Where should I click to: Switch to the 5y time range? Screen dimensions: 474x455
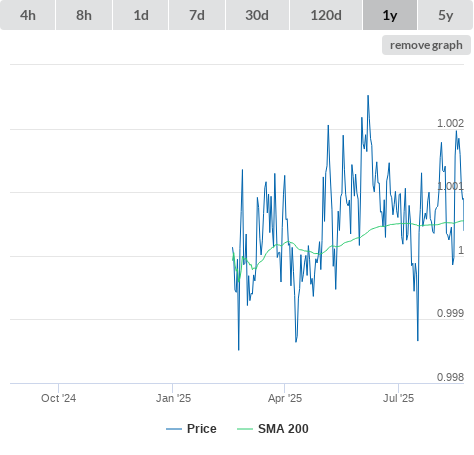(x=446, y=15)
